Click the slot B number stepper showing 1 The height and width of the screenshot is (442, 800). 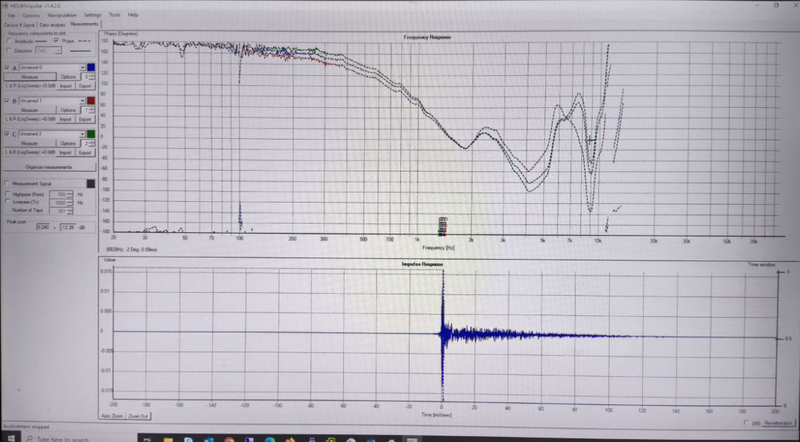(88, 110)
